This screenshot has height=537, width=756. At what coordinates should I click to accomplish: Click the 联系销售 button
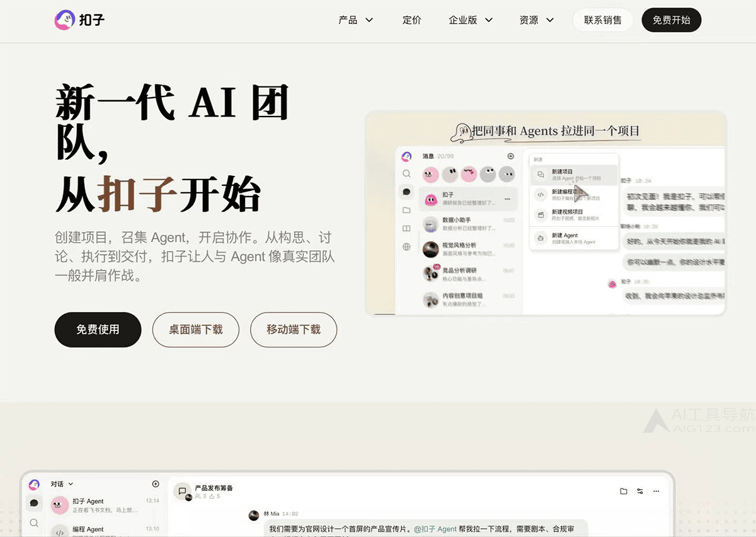pyautogui.click(x=603, y=20)
